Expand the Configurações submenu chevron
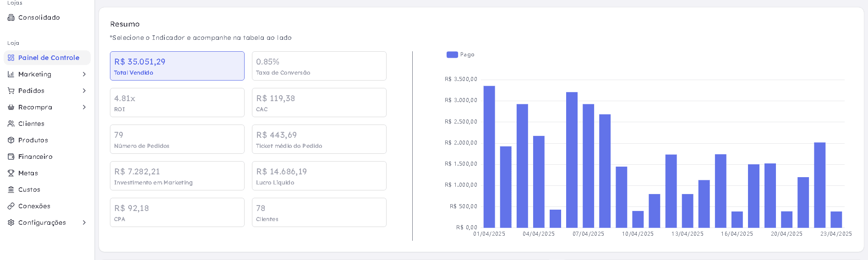 84,222
